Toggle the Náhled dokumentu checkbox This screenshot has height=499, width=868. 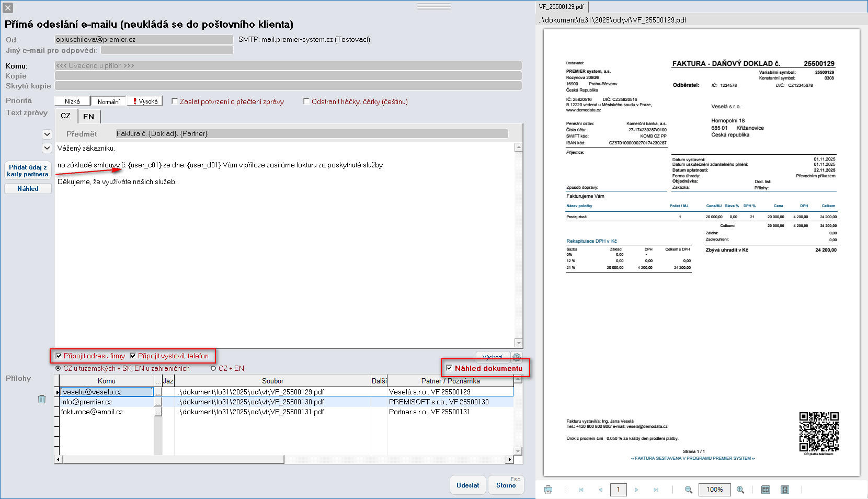pos(449,368)
